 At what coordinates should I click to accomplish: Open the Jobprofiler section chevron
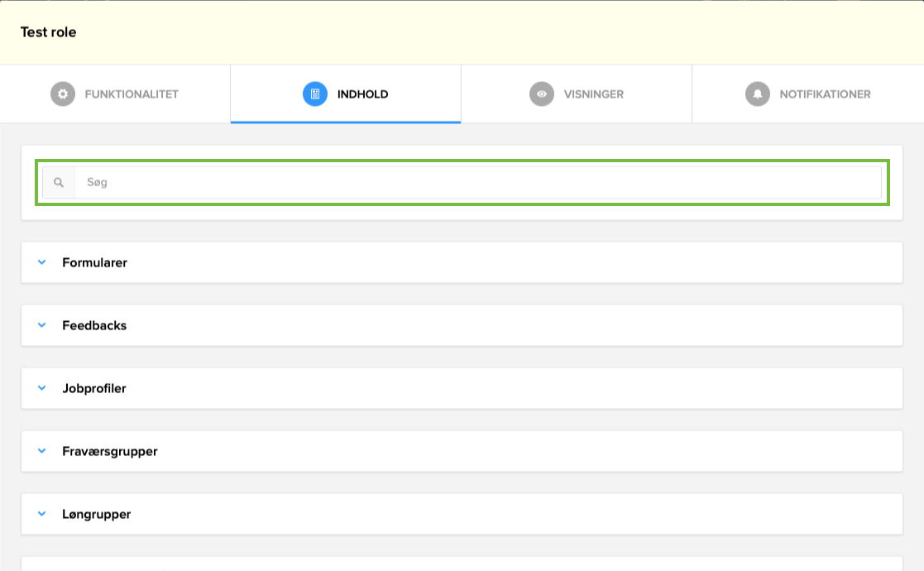[41, 387]
